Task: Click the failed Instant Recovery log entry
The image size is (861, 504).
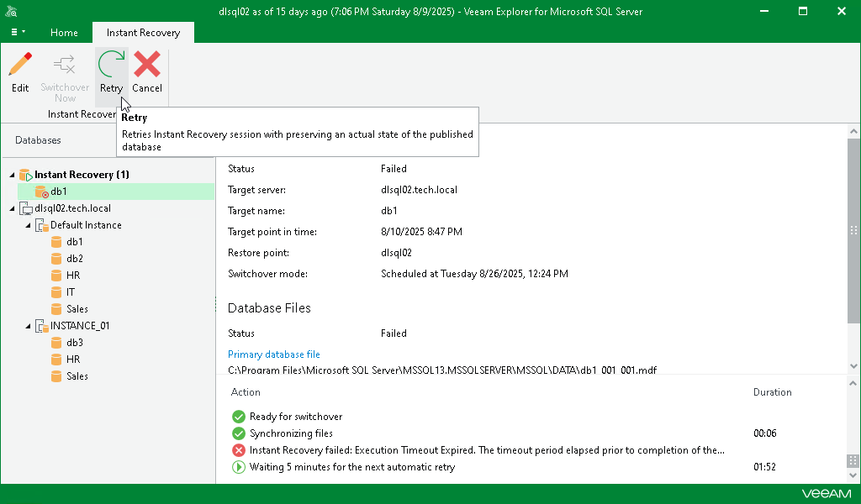Action: [x=487, y=450]
